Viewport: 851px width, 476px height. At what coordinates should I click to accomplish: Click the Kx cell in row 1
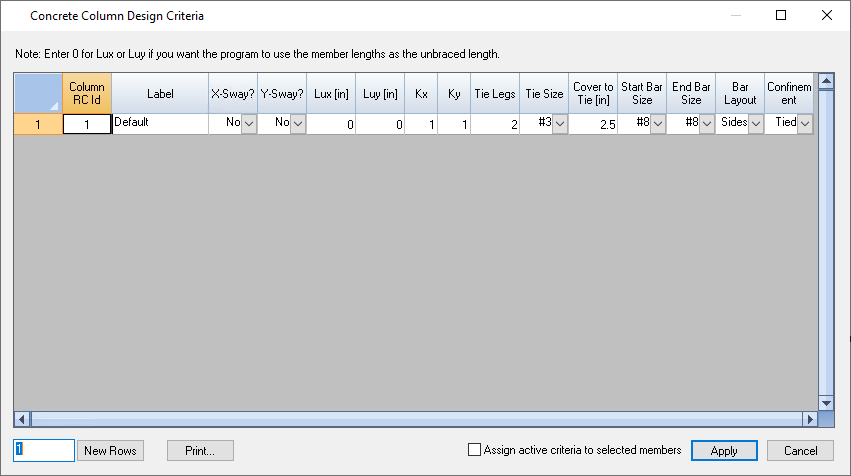pyautogui.click(x=421, y=124)
